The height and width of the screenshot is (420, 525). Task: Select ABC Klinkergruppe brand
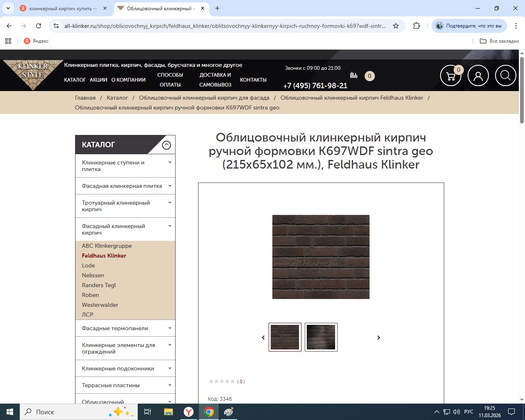[x=107, y=246]
